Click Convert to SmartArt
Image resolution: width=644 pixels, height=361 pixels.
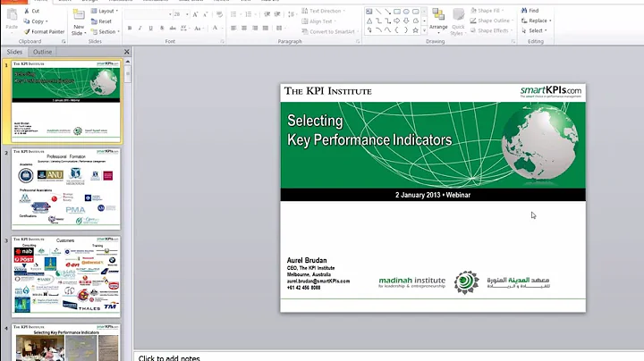[330, 31]
